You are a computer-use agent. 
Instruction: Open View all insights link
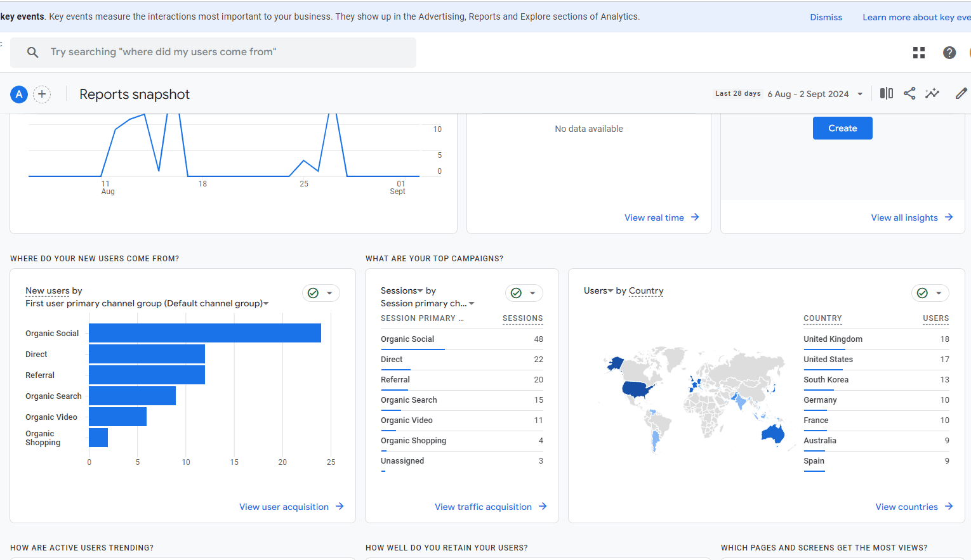[x=904, y=218]
